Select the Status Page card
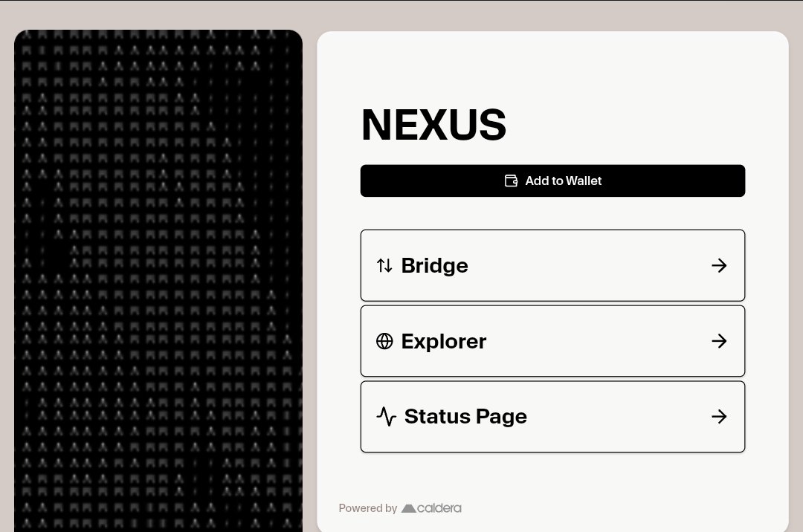 [x=552, y=417]
